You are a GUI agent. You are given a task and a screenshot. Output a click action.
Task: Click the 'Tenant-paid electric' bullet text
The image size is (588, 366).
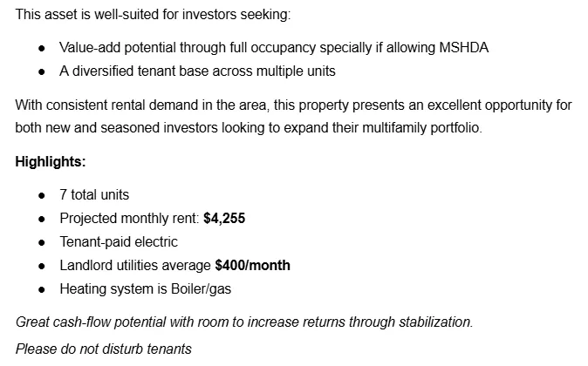click(x=119, y=242)
